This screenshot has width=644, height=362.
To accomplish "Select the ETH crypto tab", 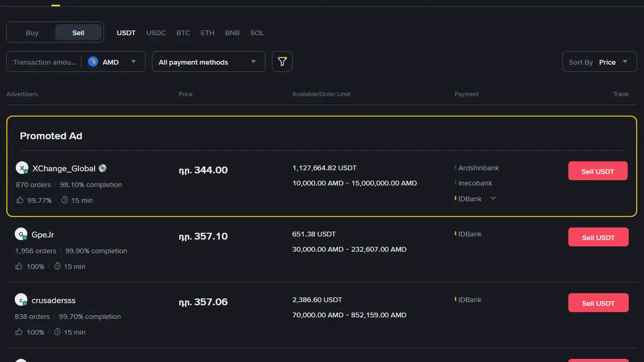I will click(207, 33).
